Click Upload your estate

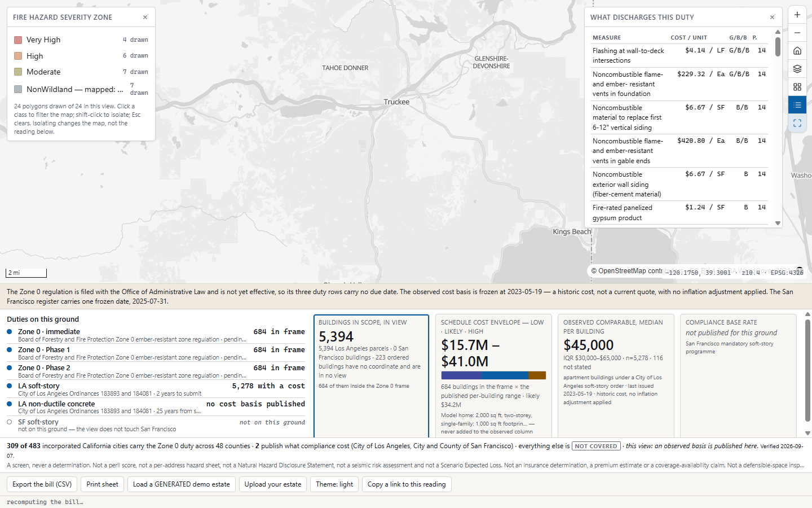273,484
